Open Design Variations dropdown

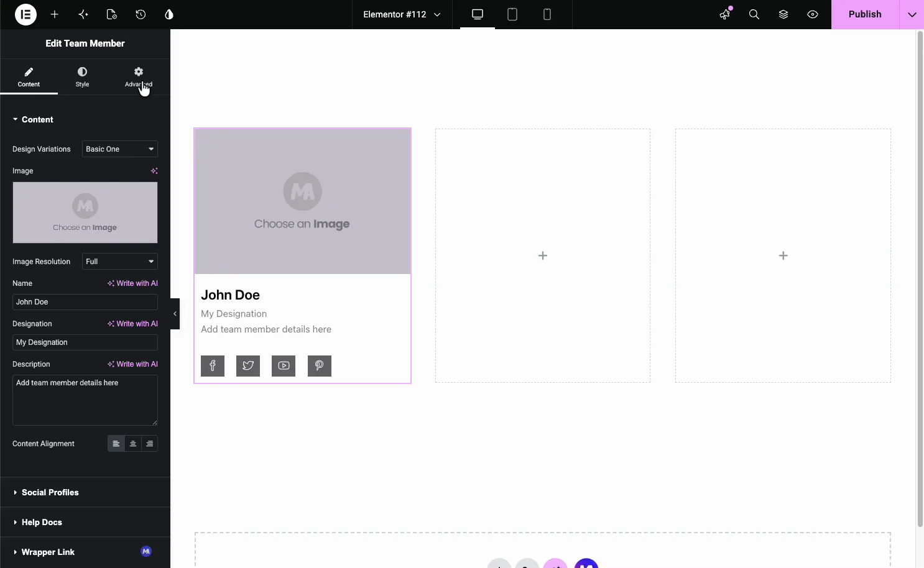[x=120, y=149]
